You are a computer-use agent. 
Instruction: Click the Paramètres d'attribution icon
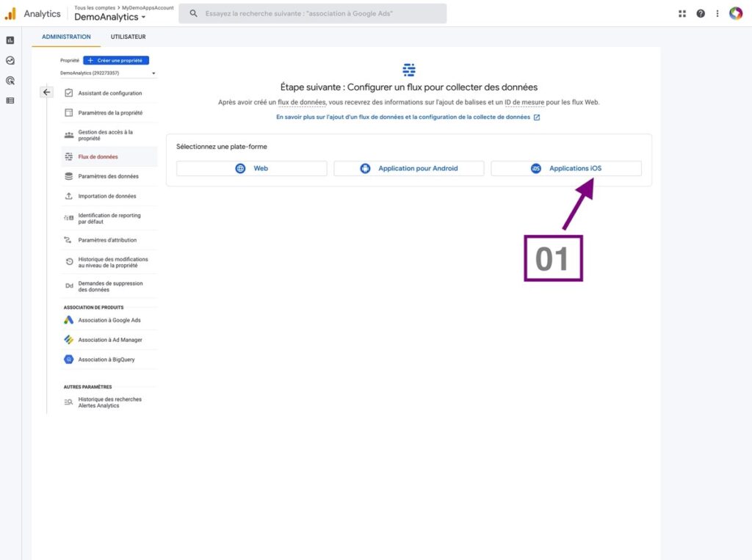click(x=68, y=240)
